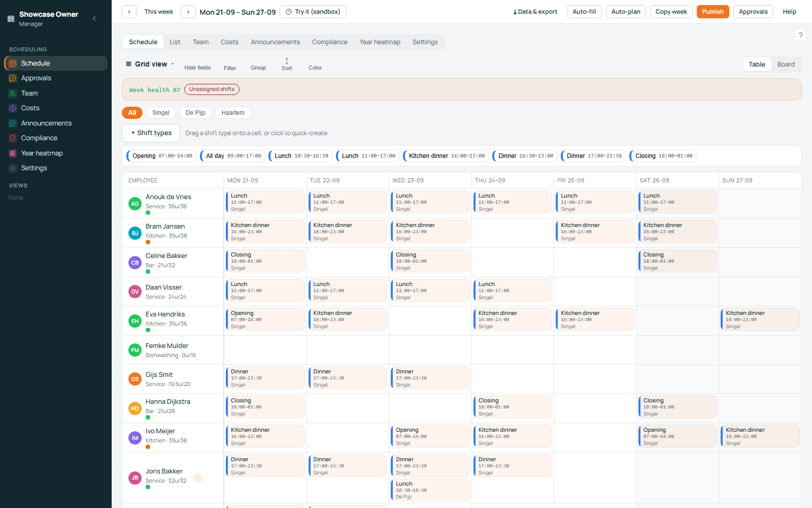This screenshot has height=508, width=812.
Task: Click Anouk de Vries AD avatar
Action: [x=135, y=204]
